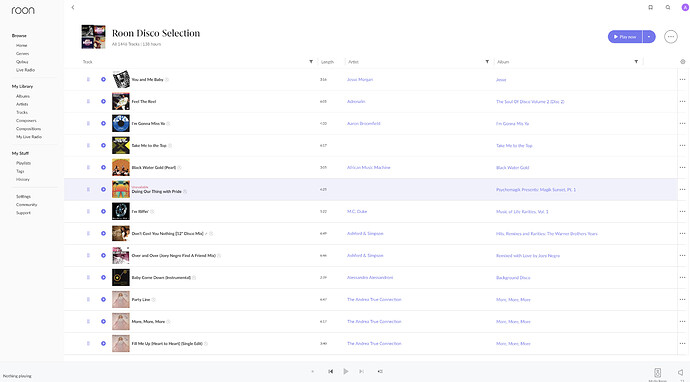Open more options for Feel The Real row

coord(683,102)
